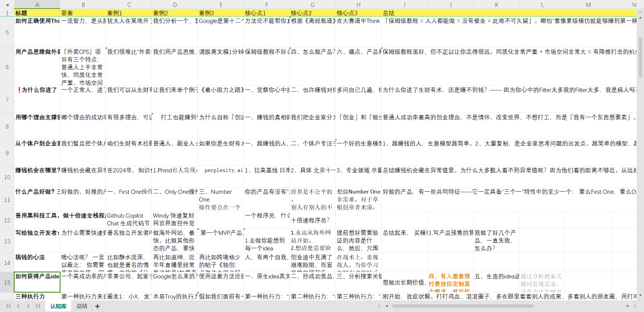Select the cell Google怎么来的?
Screen dimensions: 644x312
pos(175,282)
